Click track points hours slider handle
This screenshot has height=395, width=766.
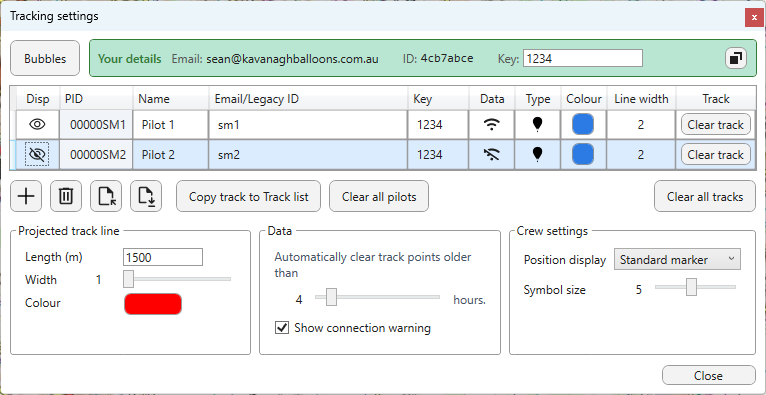point(331,297)
